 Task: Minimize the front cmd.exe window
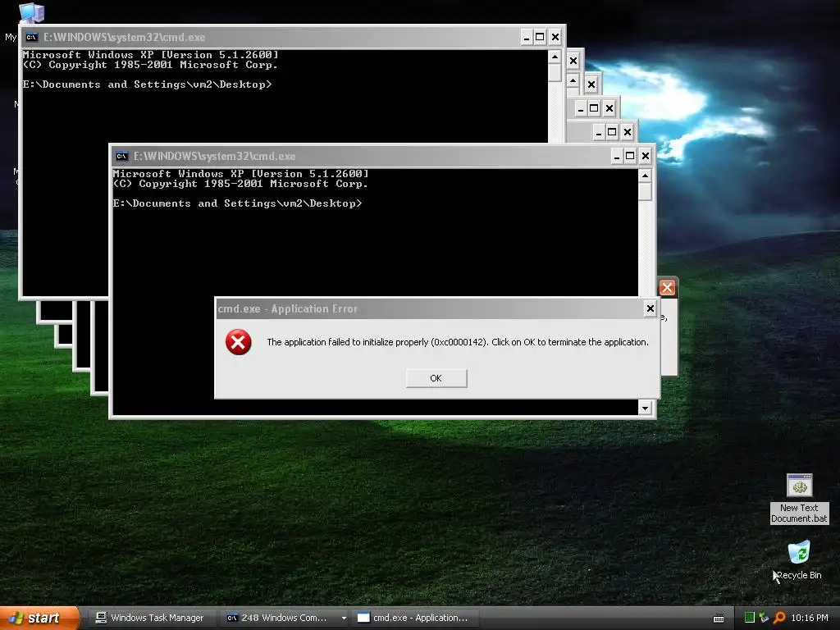coord(617,157)
